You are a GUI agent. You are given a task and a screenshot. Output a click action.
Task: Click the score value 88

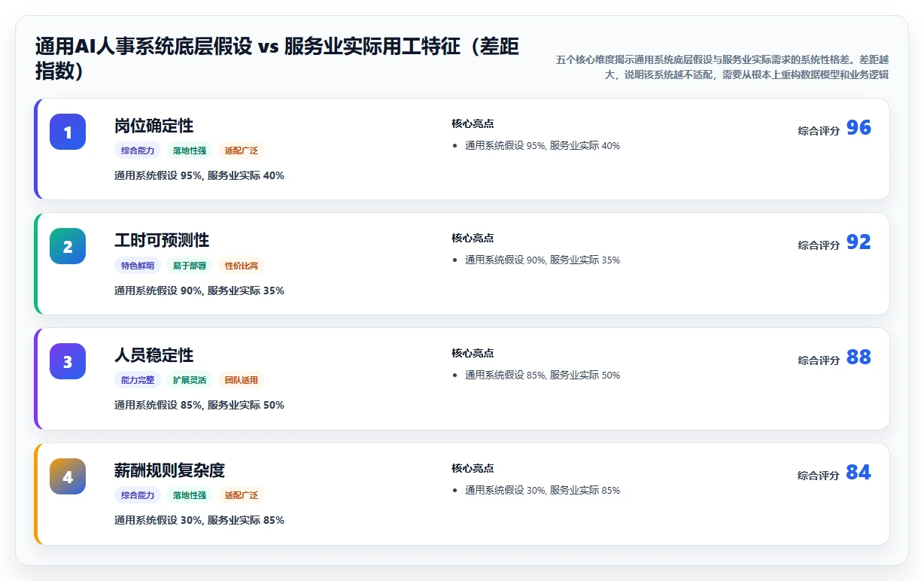pos(859,357)
